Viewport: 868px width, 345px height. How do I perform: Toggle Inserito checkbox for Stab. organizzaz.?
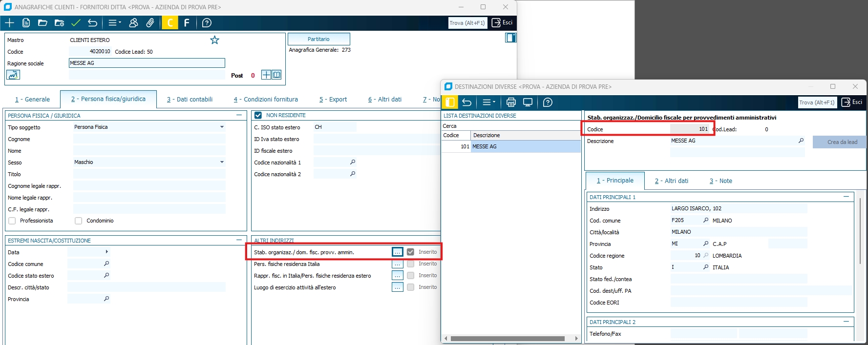point(410,252)
